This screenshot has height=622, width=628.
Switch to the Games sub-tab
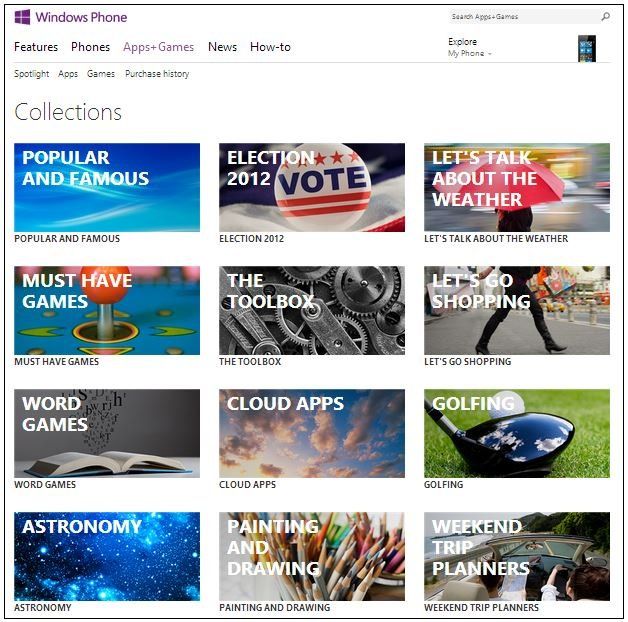click(101, 74)
